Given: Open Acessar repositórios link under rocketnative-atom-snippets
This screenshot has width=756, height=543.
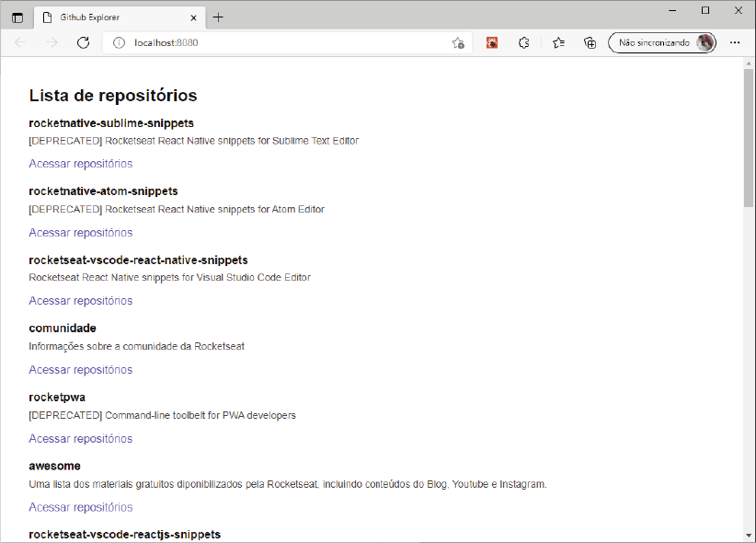Looking at the screenshot, I should pos(81,233).
